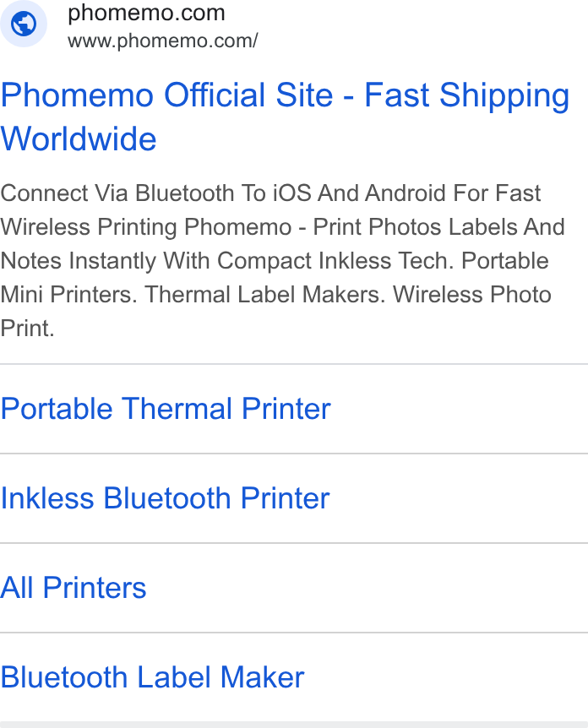This screenshot has height=728, width=588.
Task: Click the Wireless Printing Phomemo phrase
Action: pyautogui.click(x=146, y=227)
